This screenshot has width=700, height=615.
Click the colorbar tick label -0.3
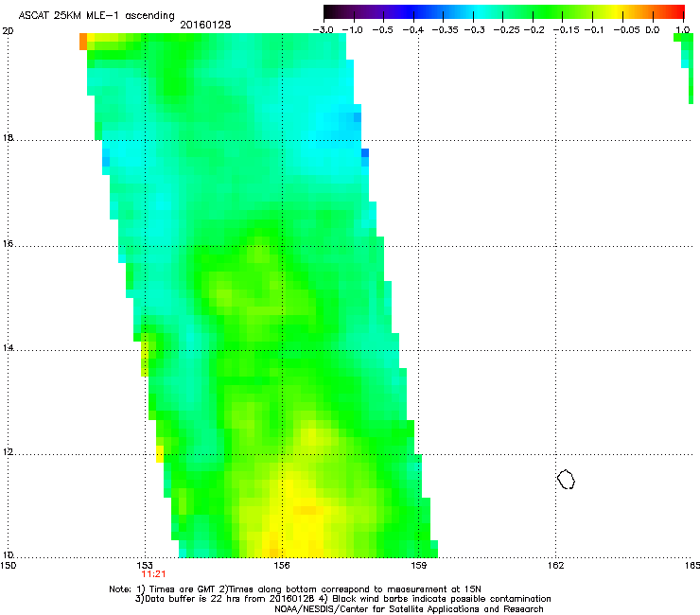[475, 30]
